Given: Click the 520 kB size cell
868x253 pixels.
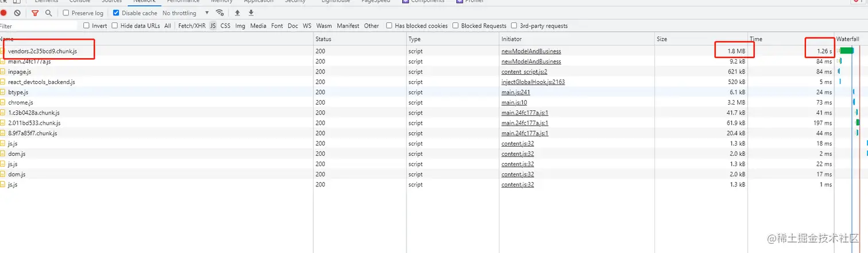Looking at the screenshot, I should [737, 82].
